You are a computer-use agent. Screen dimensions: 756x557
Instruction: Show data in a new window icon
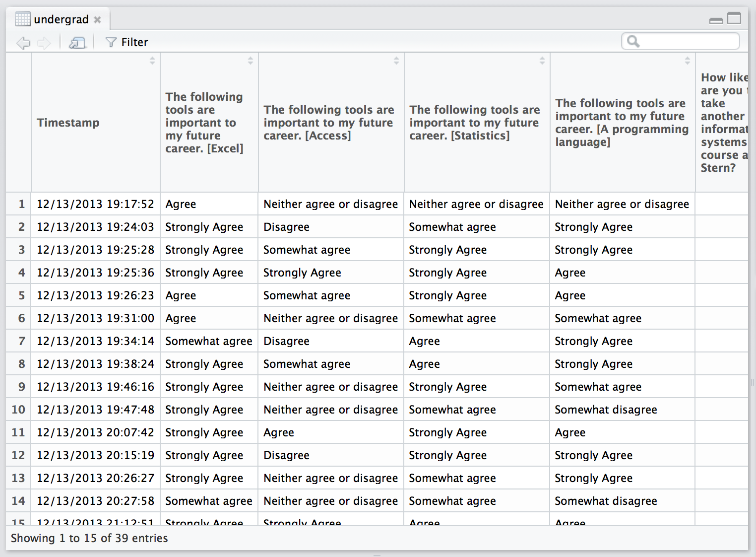tap(77, 43)
